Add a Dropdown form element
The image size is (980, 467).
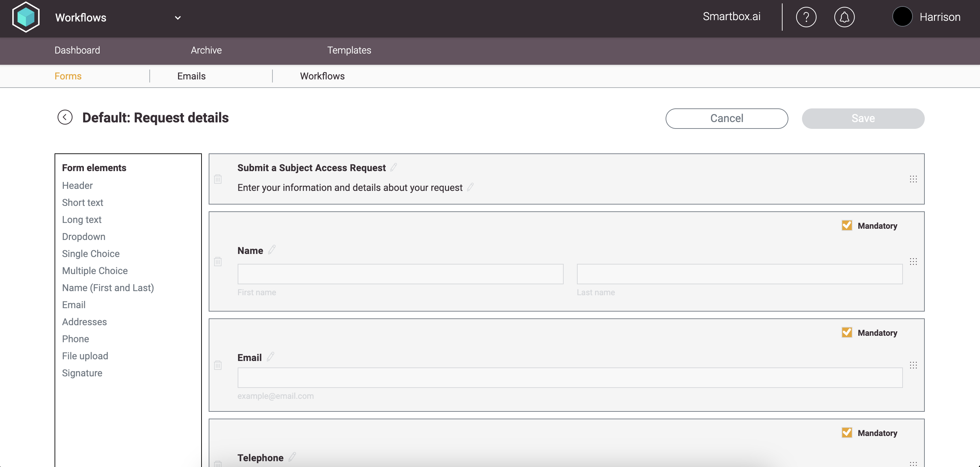coord(84,237)
